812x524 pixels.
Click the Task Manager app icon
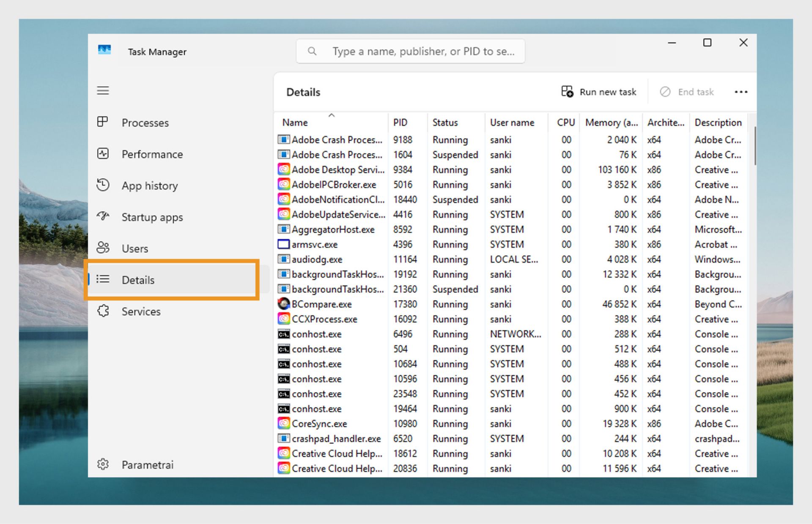104,50
